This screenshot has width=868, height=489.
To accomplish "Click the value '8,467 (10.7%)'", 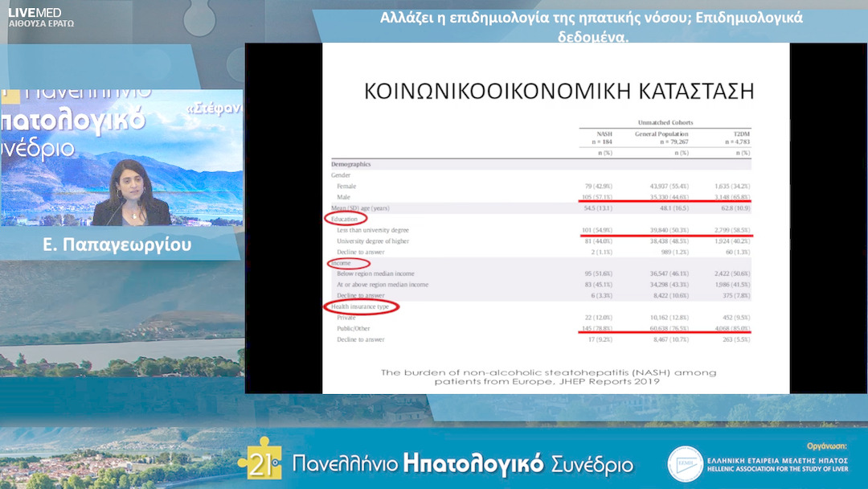I will tap(671, 339).
